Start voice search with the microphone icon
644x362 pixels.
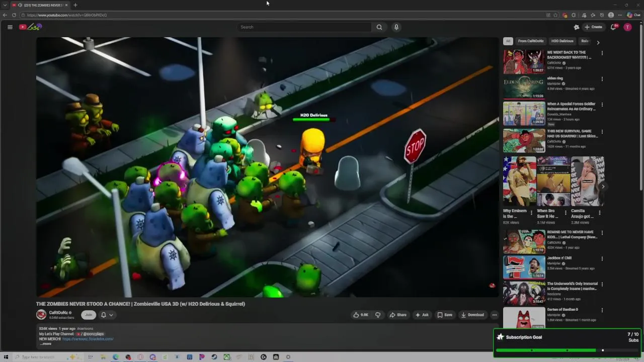pos(396,27)
